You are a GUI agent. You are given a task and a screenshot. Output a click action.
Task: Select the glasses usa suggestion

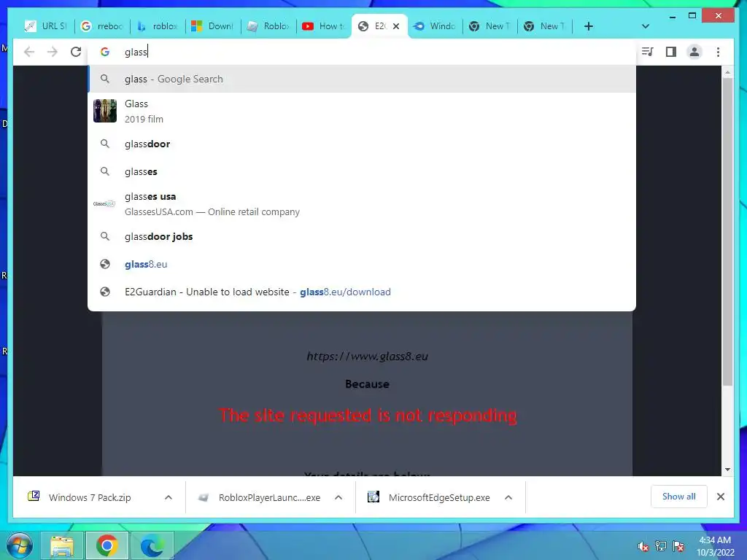362,204
